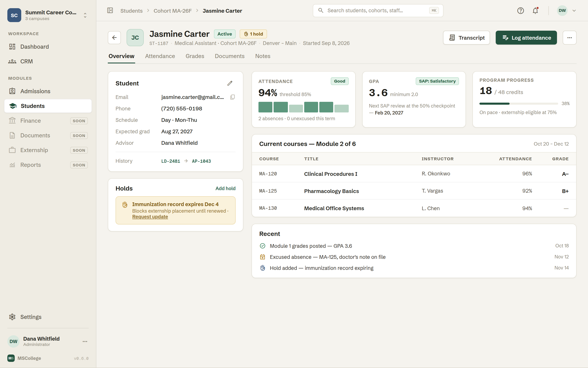Switch to the Attendance tab
Screen dimensions: 588x368
pyautogui.click(x=160, y=56)
